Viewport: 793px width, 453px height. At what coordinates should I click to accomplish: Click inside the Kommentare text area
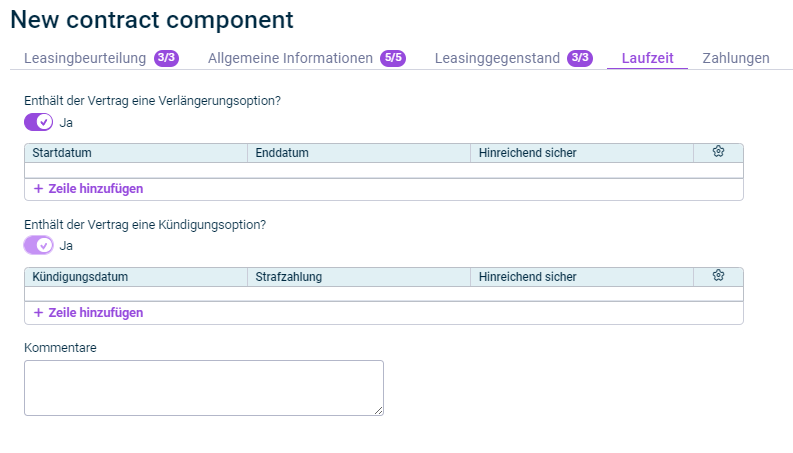(204, 388)
